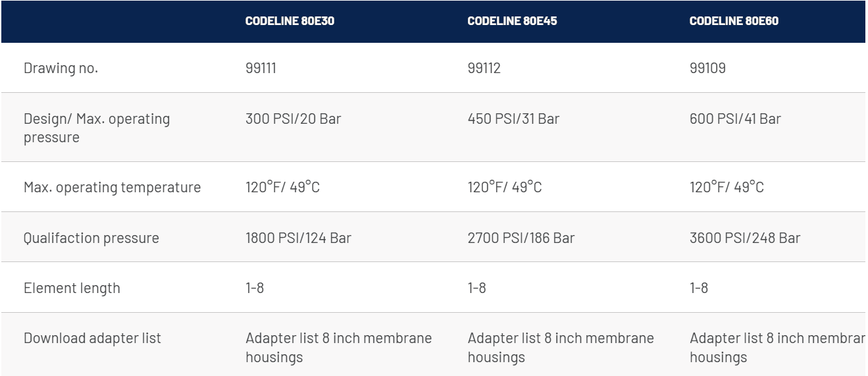Click the Element length row label

pyautogui.click(x=72, y=288)
